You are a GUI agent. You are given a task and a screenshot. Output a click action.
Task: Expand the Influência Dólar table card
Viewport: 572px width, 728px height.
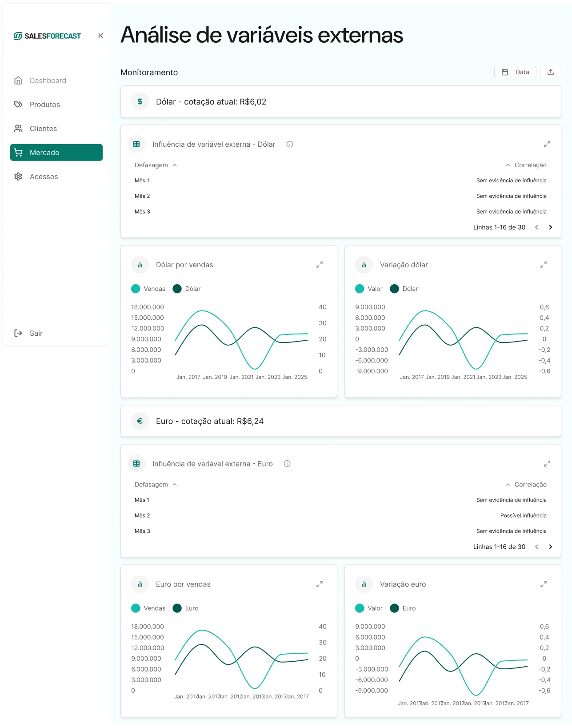547,144
